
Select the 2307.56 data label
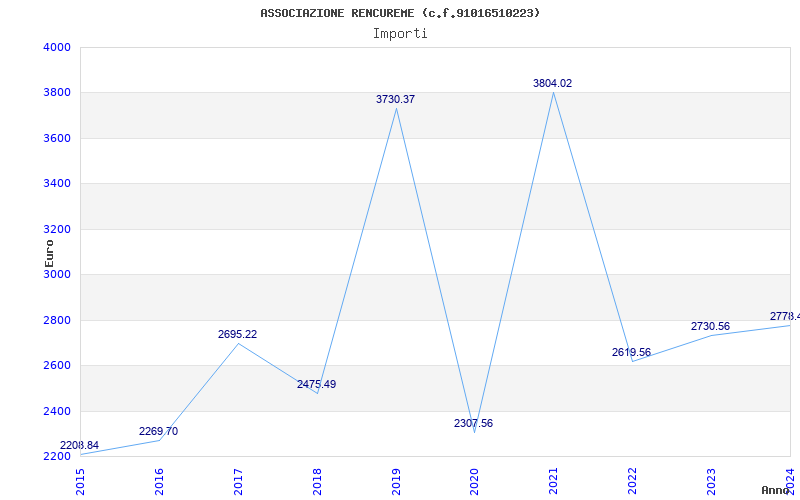tap(473, 423)
